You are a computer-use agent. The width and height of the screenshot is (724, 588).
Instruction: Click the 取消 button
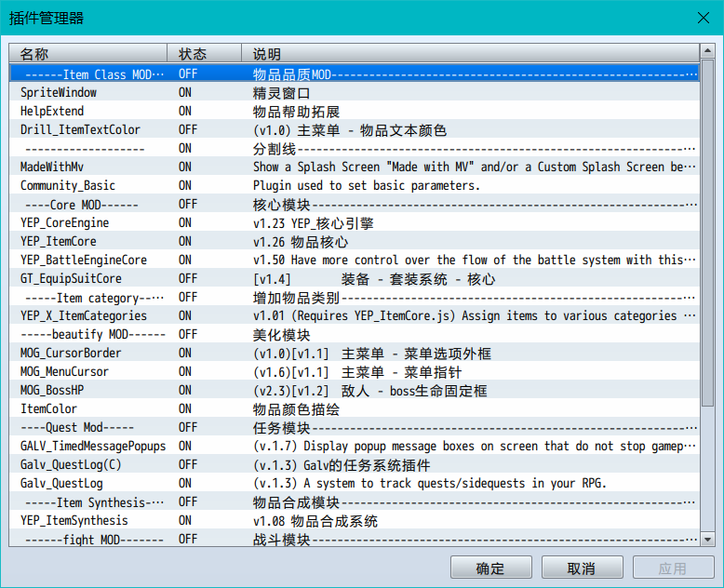point(582,568)
